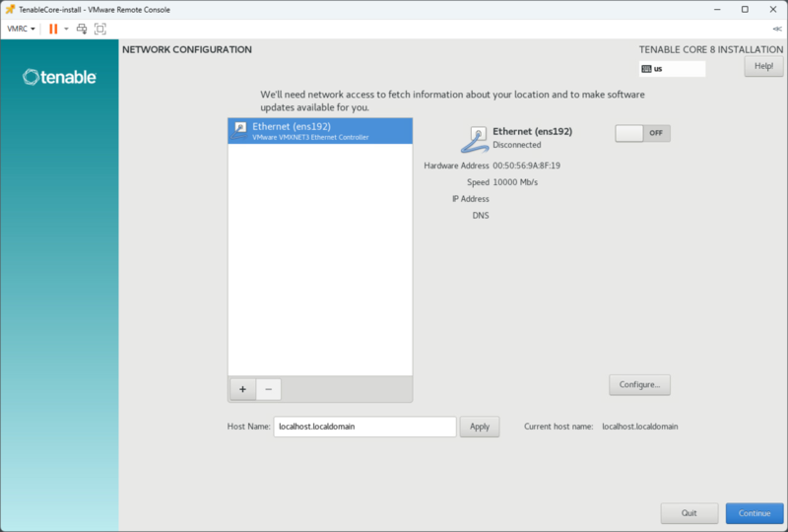Viewport: 788px width, 532px height.
Task: Click the VMware Remote Console title icon
Action: [10, 10]
